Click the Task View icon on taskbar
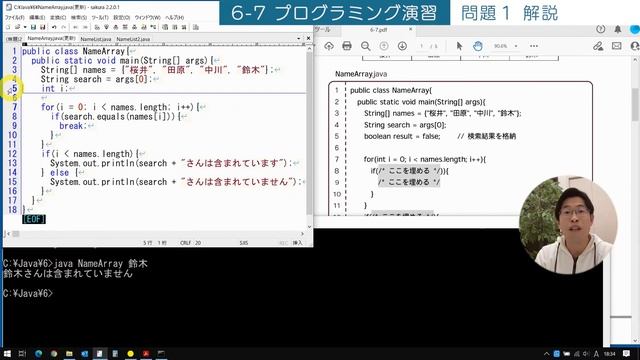The width and height of the screenshot is (640, 360). [22, 353]
